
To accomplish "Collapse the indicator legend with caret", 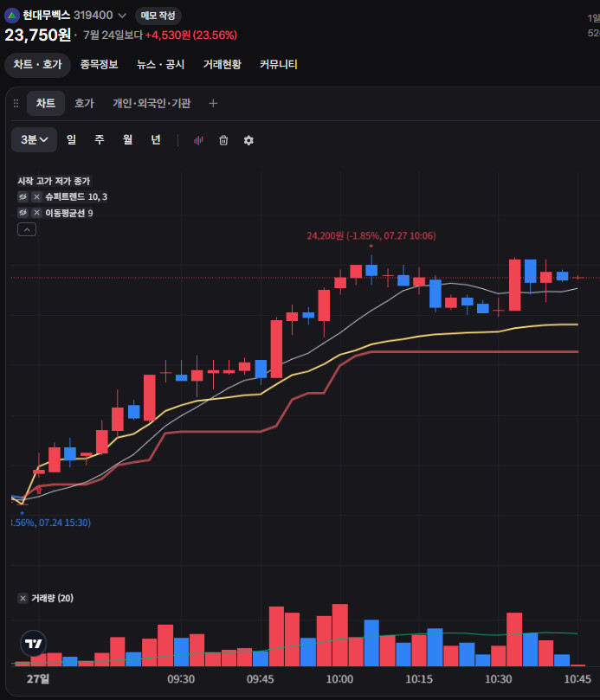I will click(27, 229).
